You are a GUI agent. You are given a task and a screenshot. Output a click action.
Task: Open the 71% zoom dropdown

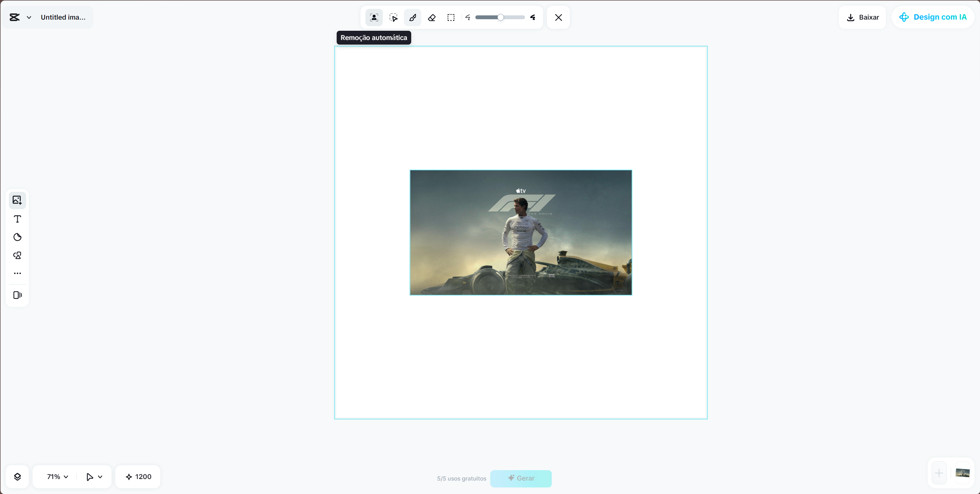pos(57,477)
